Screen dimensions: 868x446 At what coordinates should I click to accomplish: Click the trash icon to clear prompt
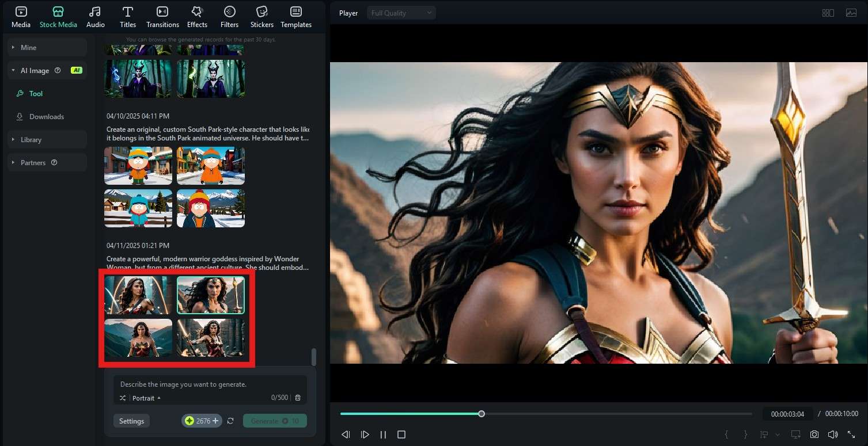coord(298,398)
